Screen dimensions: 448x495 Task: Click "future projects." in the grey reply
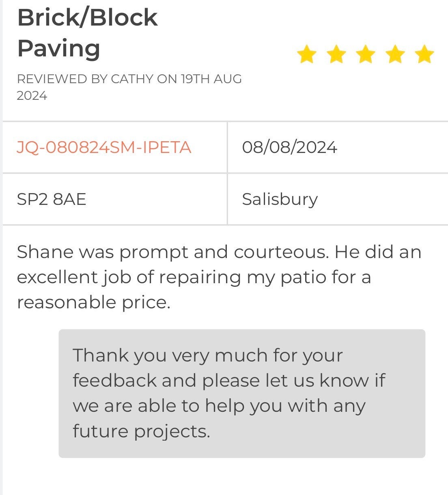[x=141, y=431]
